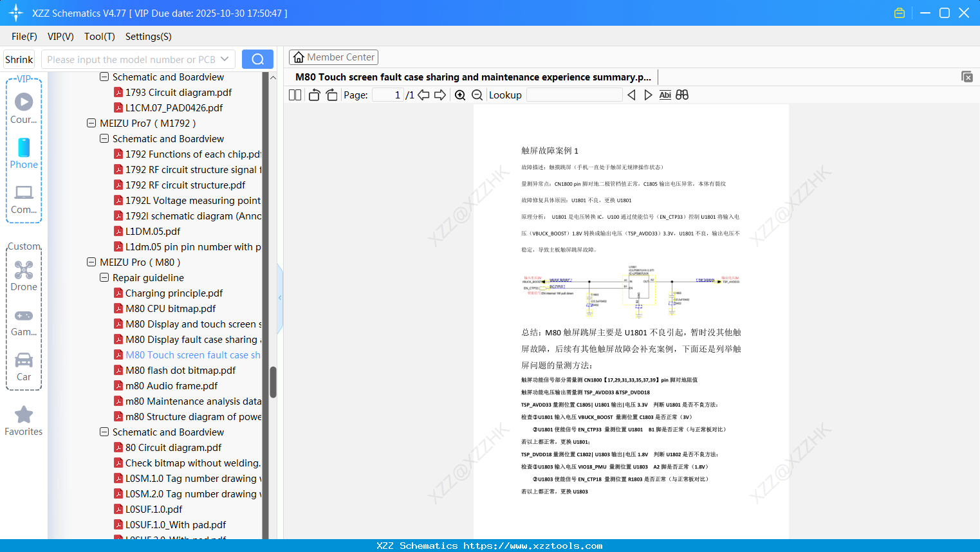Toggle the Abi whole-word match option
The width and height of the screenshot is (980, 552).
click(665, 95)
